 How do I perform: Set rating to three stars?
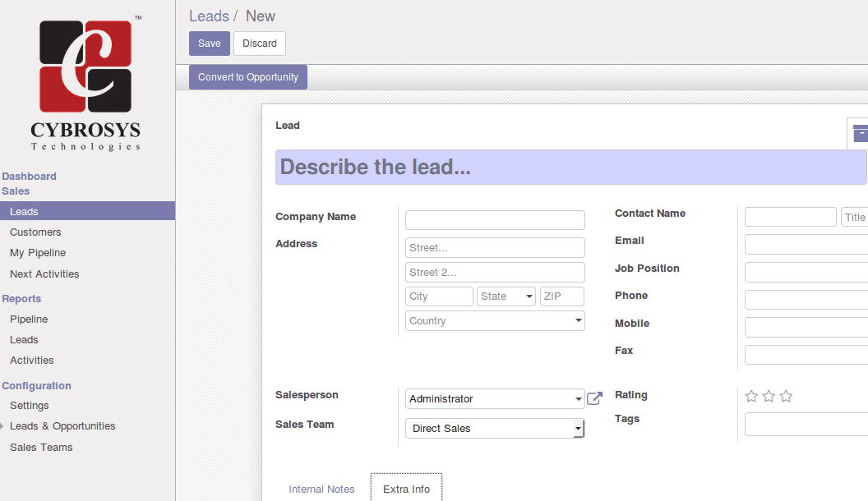(x=786, y=396)
